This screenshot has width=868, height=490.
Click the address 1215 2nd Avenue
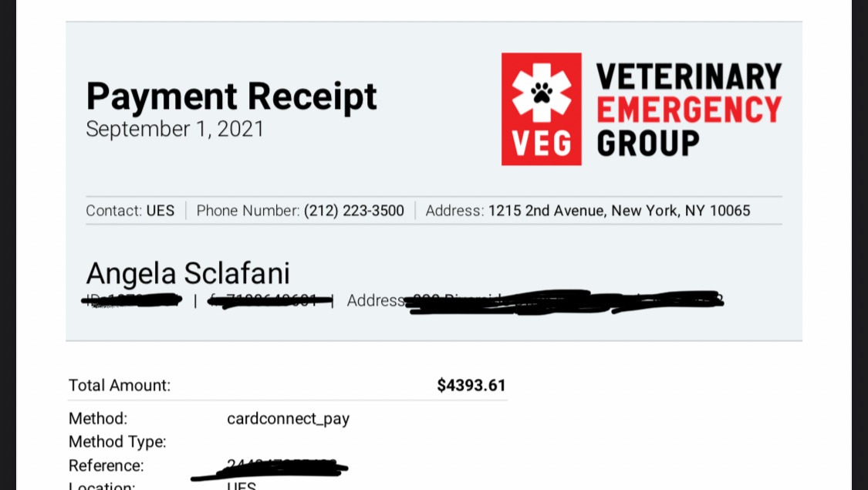pos(619,211)
